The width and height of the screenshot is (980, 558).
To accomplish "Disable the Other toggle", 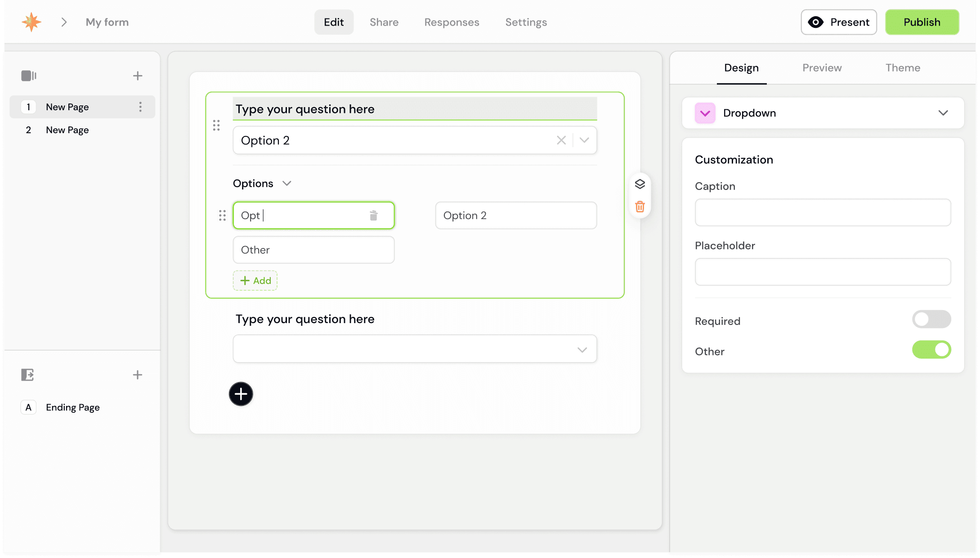I will [x=931, y=350].
